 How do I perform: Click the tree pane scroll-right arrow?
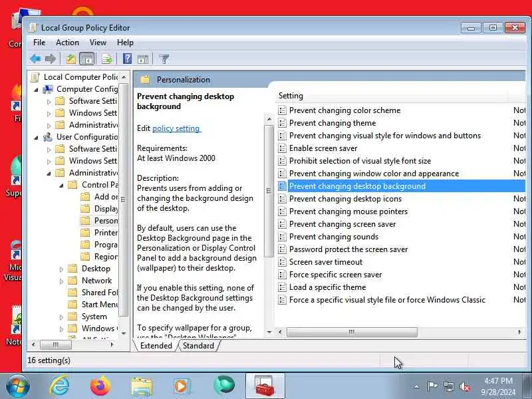(x=112, y=344)
